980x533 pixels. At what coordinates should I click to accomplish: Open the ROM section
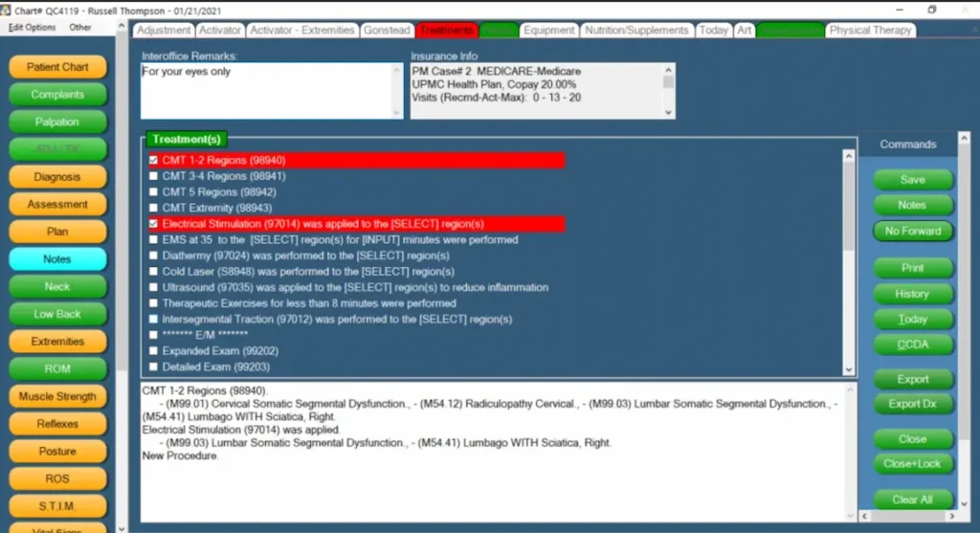(x=57, y=369)
